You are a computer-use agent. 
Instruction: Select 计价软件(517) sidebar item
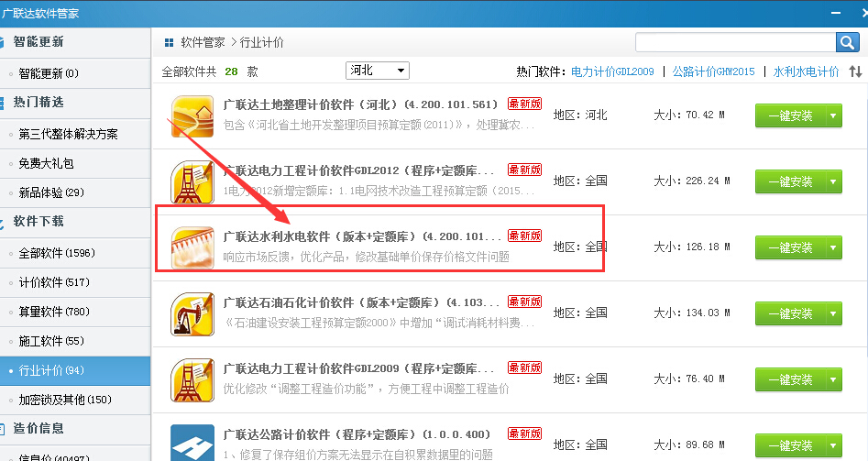(75, 282)
